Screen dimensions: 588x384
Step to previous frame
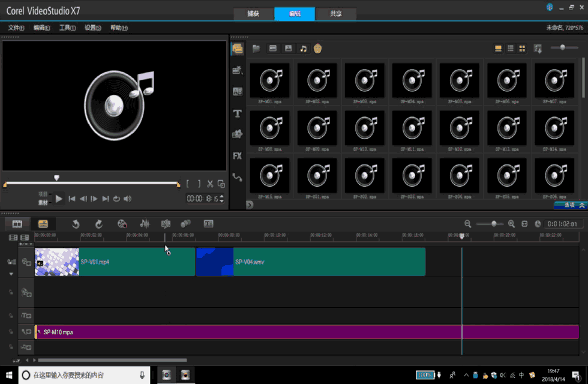(83, 199)
